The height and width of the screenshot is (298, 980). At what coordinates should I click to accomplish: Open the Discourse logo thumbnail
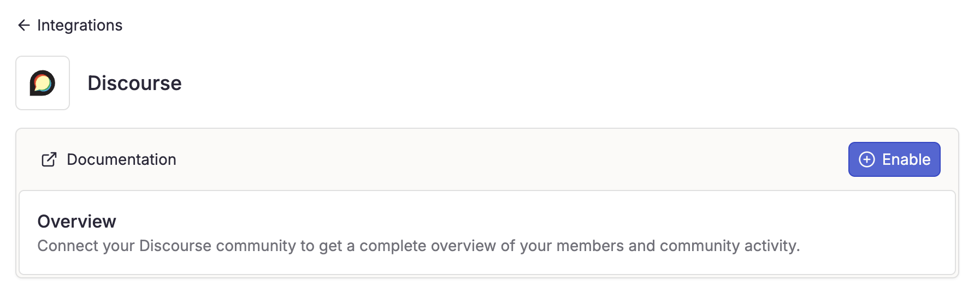[43, 83]
